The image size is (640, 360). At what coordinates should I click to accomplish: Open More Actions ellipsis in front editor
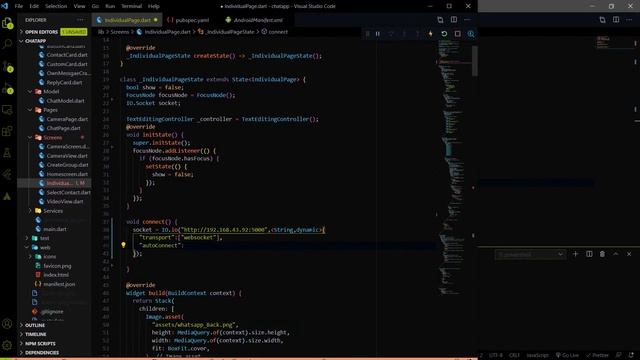(x=467, y=20)
